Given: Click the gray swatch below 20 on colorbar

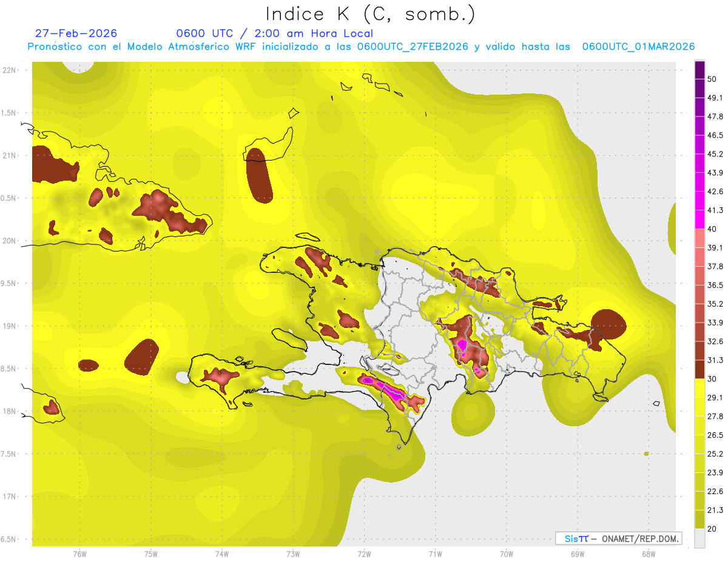Looking at the screenshot, I should pos(700,538).
